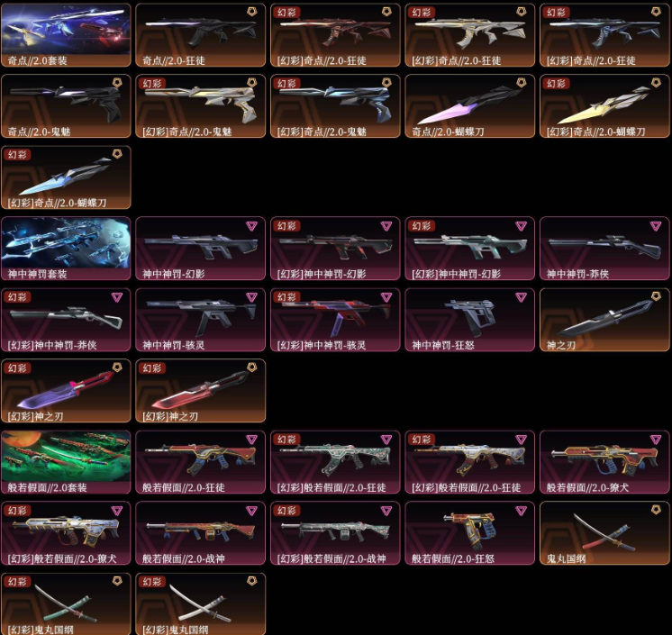Screen dimensions: 672x635
Task: Click the pentagon tier icon on 鬼丸国纲
Action: click(x=656, y=510)
